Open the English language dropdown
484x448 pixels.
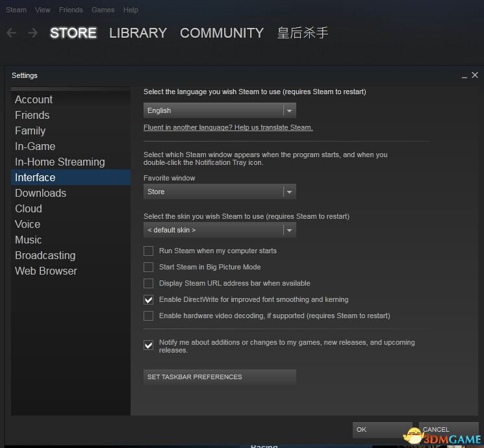tap(220, 111)
